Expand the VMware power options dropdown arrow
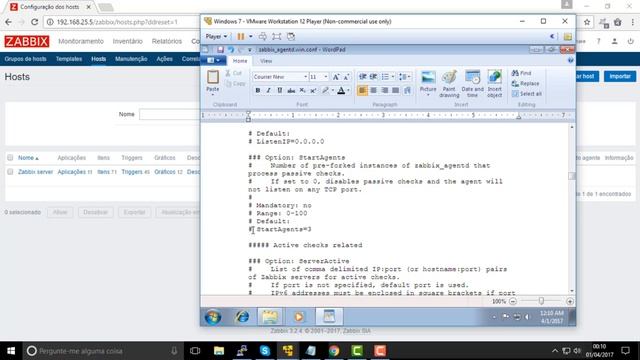This screenshot has height=360, width=640. point(251,36)
